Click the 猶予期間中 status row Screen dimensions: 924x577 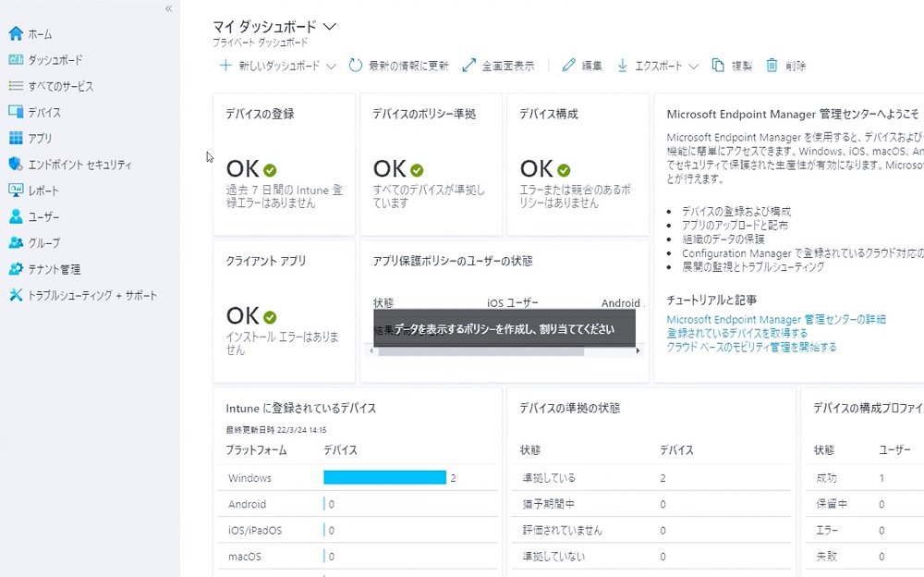[x=651, y=504]
